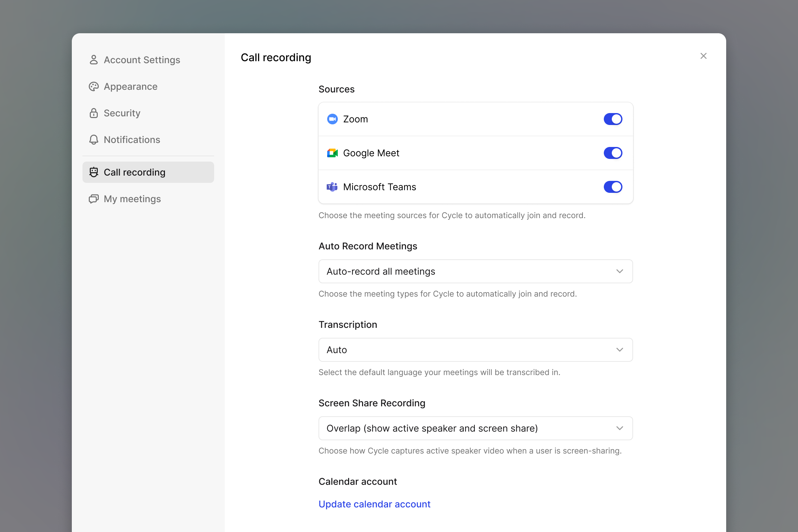The width and height of the screenshot is (798, 532).
Task: Click chevron arrow in Transcription field
Action: [x=619, y=350]
